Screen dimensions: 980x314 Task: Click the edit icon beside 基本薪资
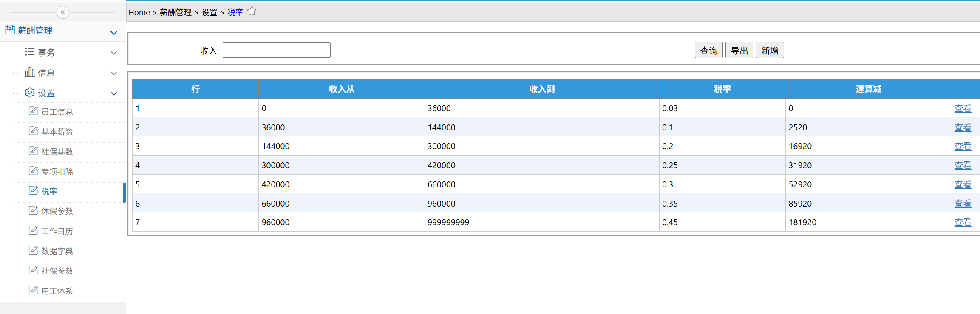33,131
